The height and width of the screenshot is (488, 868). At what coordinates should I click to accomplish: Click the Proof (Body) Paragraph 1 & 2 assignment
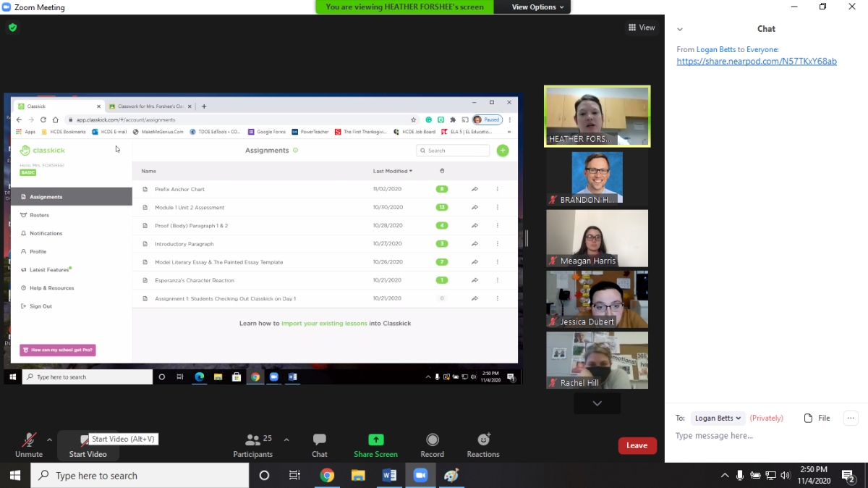pos(325,226)
